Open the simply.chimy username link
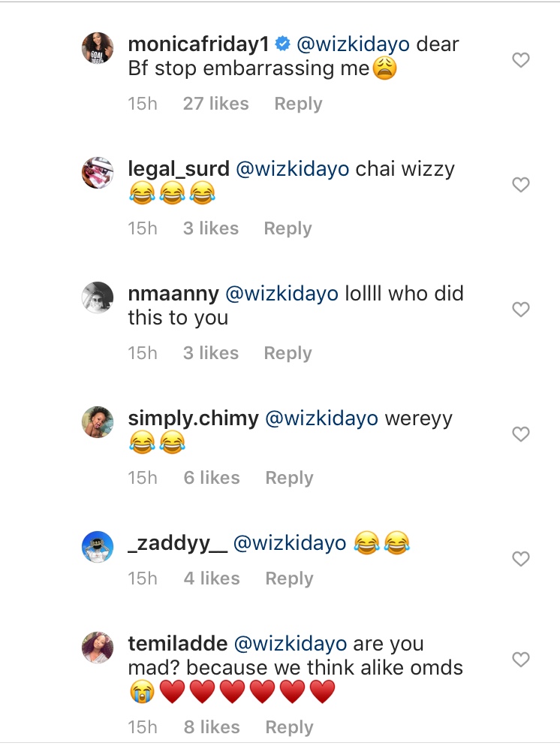 [x=192, y=418]
